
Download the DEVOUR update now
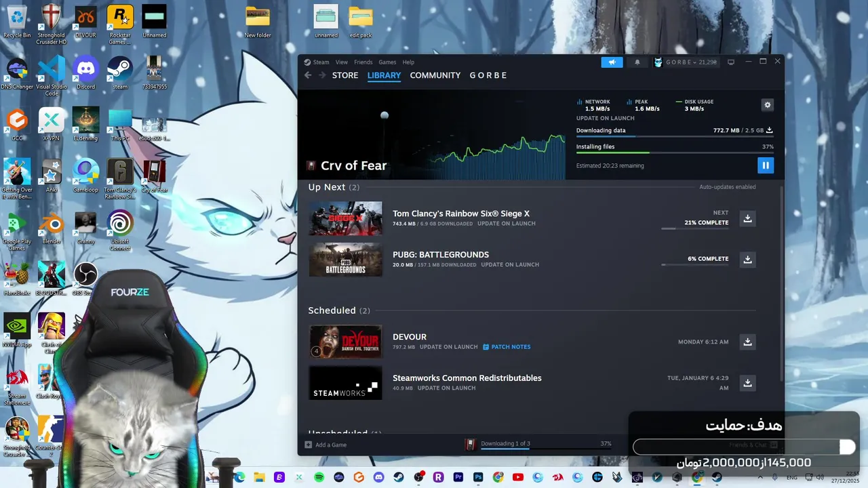click(x=747, y=342)
